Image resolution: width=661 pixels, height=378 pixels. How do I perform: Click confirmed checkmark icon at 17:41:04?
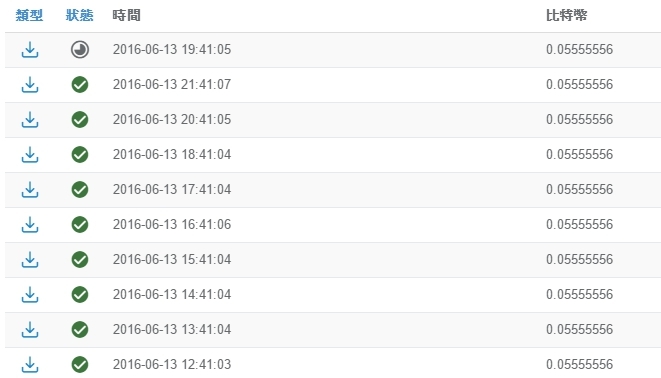pyautogui.click(x=80, y=190)
